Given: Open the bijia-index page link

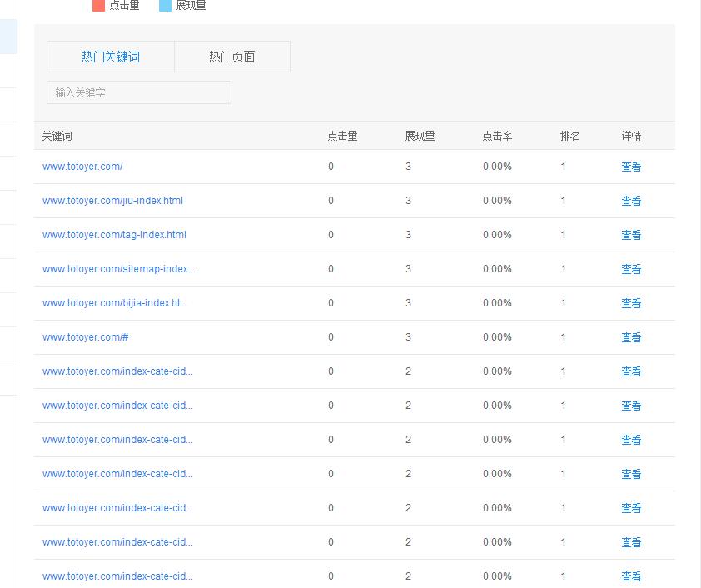Looking at the screenshot, I should pyautogui.click(x=115, y=303).
